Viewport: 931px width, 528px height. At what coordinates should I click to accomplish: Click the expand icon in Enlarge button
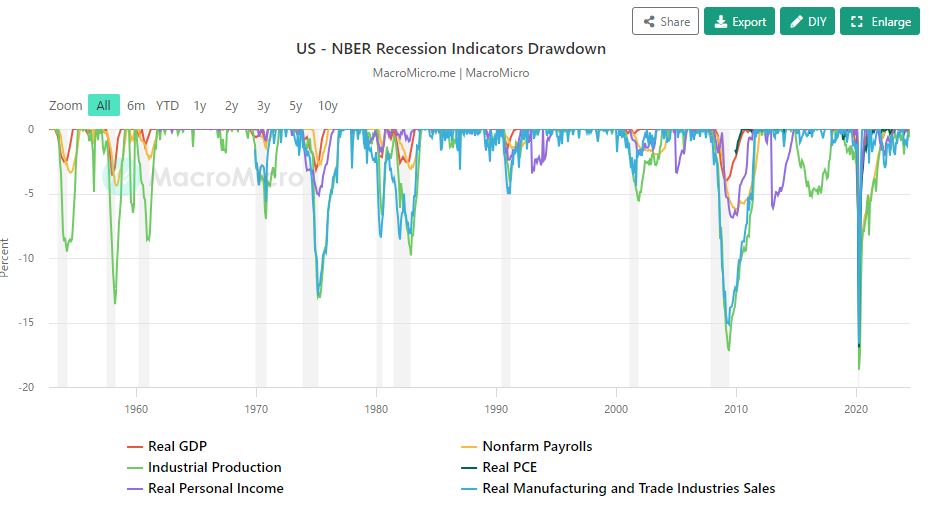(856, 21)
